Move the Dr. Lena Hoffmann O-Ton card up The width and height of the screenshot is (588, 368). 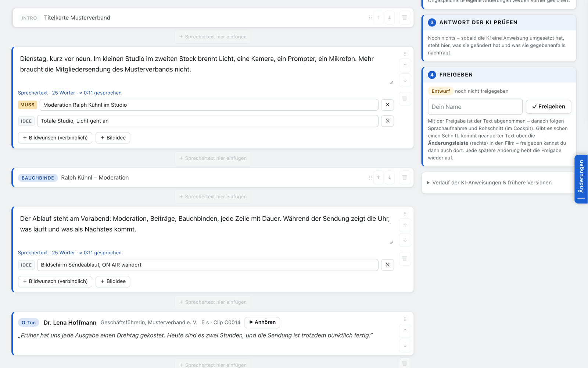(405, 331)
